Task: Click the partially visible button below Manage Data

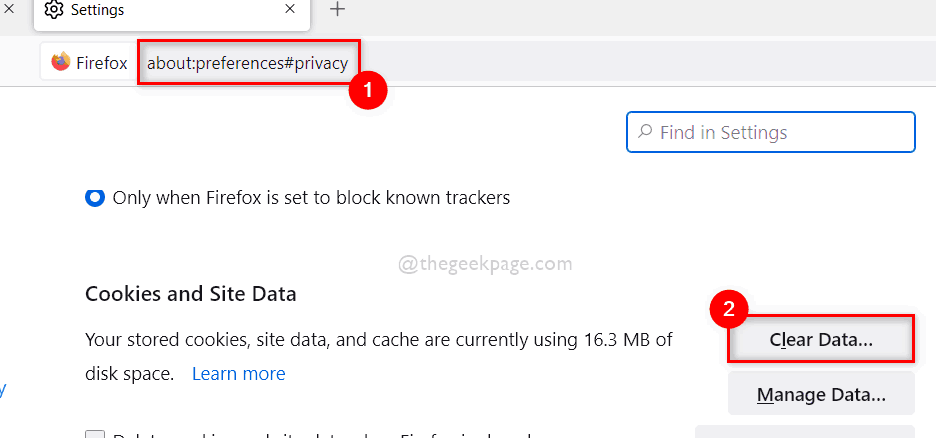Action: pyautogui.click(x=804, y=431)
